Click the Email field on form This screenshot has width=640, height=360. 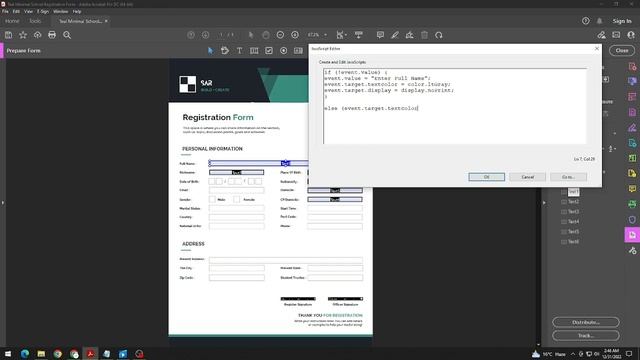[x=237, y=190]
